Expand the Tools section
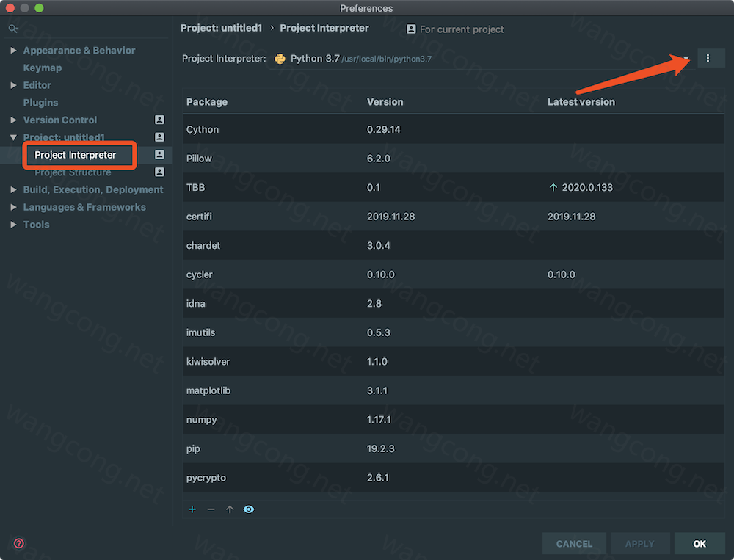734x560 pixels. [x=13, y=225]
